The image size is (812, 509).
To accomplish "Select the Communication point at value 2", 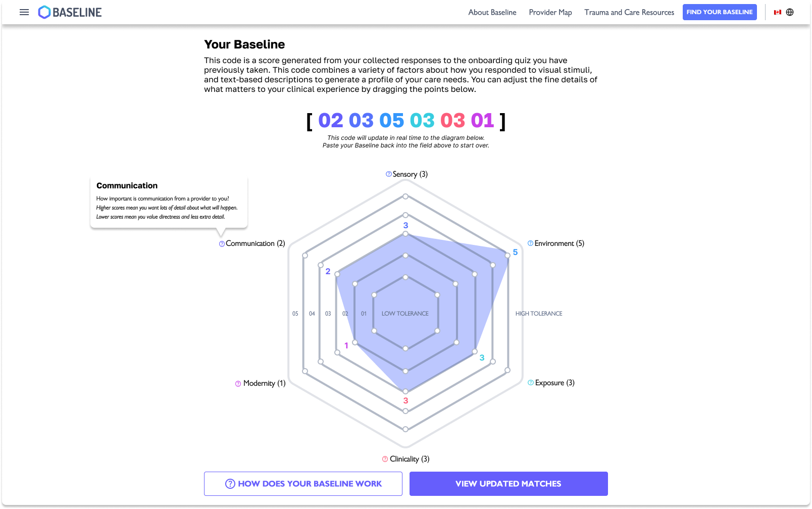I will (337, 274).
